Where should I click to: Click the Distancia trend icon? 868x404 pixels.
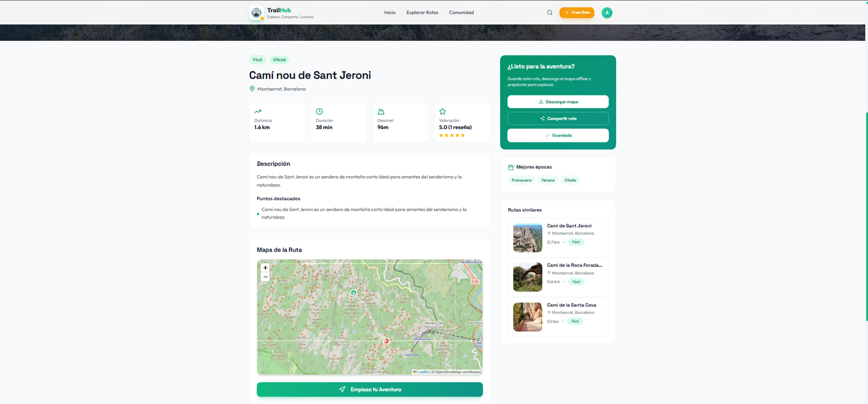tap(258, 111)
